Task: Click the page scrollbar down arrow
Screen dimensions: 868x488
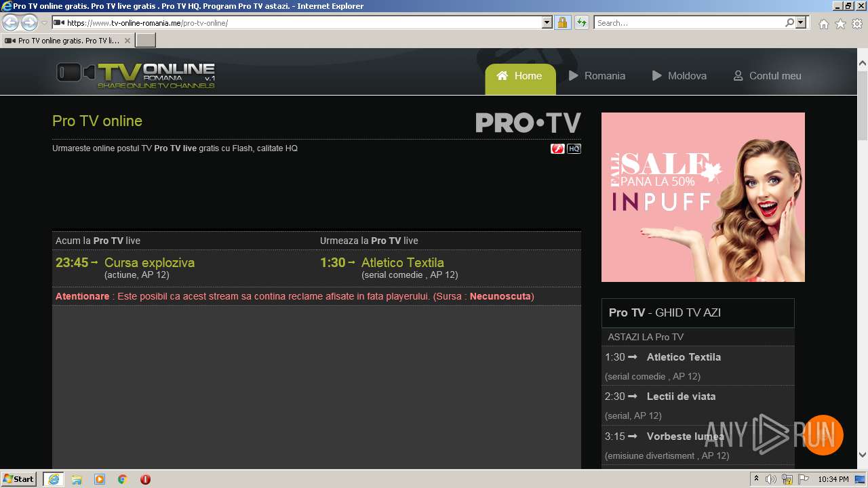Action: click(x=863, y=455)
